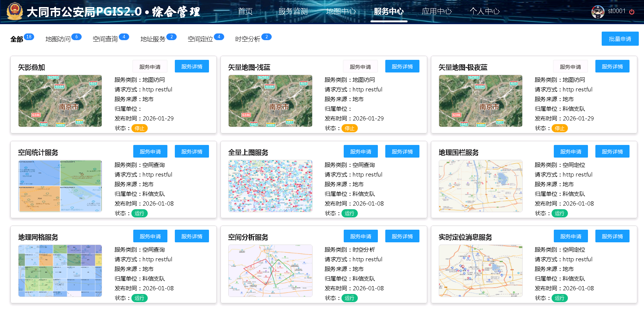
Task: Filter by 空间定位 category tab
Action: tap(200, 39)
